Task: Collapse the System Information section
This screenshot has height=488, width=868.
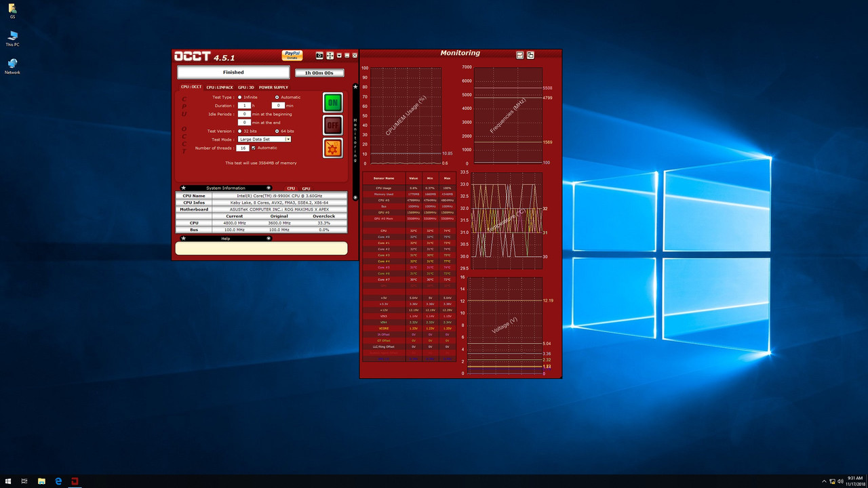Action: (269, 188)
